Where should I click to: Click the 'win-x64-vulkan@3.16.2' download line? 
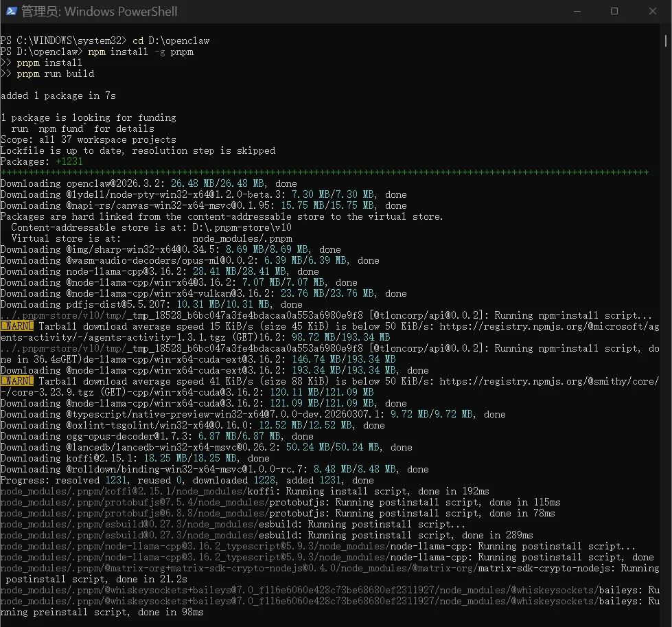pyautogui.click(x=204, y=293)
